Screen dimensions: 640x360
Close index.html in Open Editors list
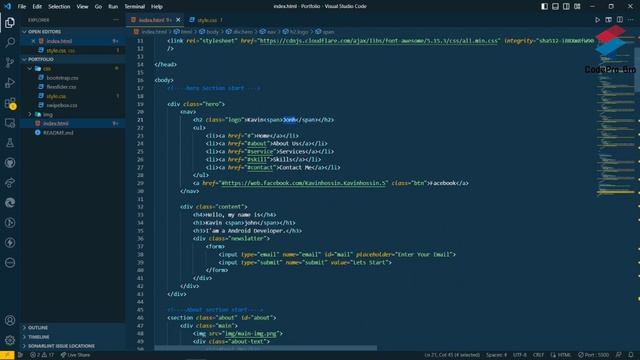(x=33, y=41)
